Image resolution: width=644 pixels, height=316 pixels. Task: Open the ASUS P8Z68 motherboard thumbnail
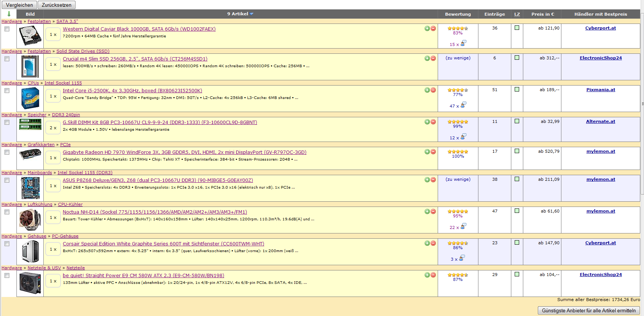click(30, 188)
